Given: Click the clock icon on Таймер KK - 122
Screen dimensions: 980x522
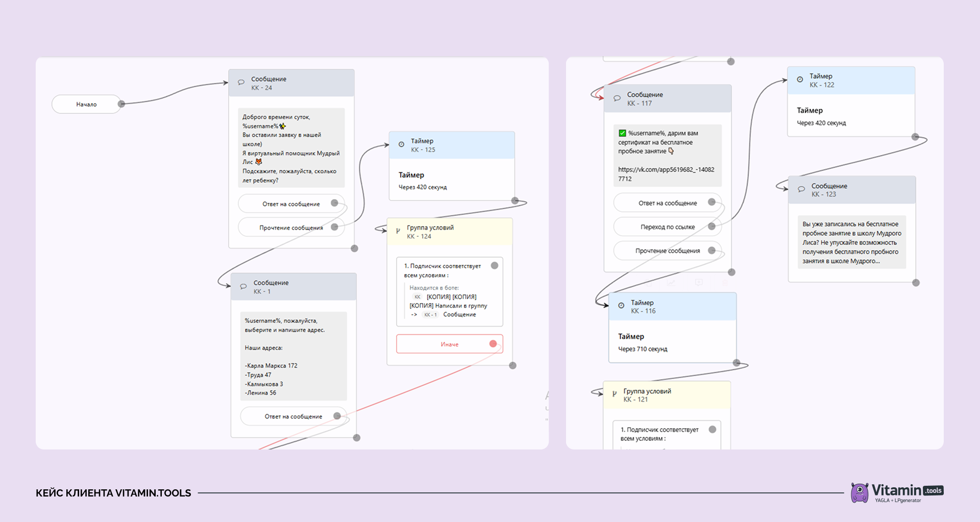Looking at the screenshot, I should pyautogui.click(x=800, y=80).
